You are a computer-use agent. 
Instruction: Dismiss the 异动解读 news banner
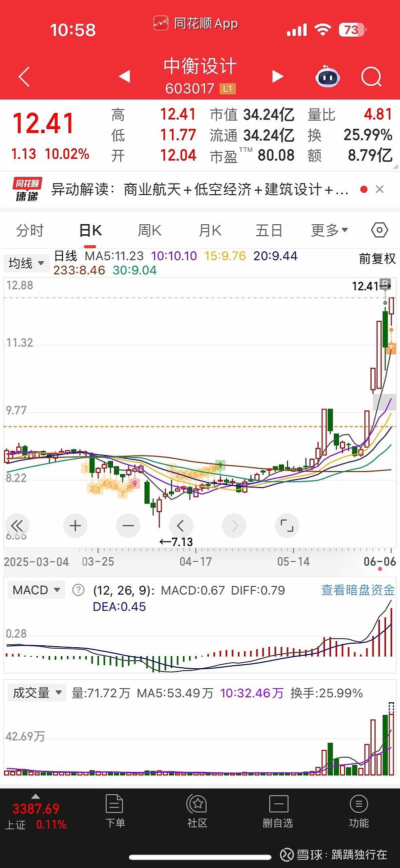coord(379,189)
